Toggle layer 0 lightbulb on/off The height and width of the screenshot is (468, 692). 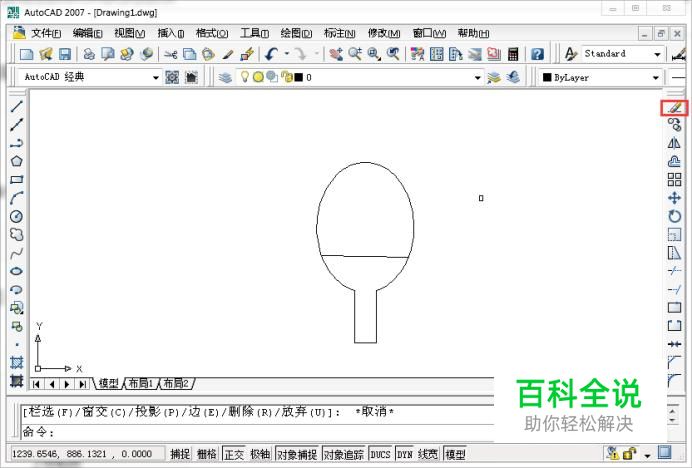[x=244, y=77]
